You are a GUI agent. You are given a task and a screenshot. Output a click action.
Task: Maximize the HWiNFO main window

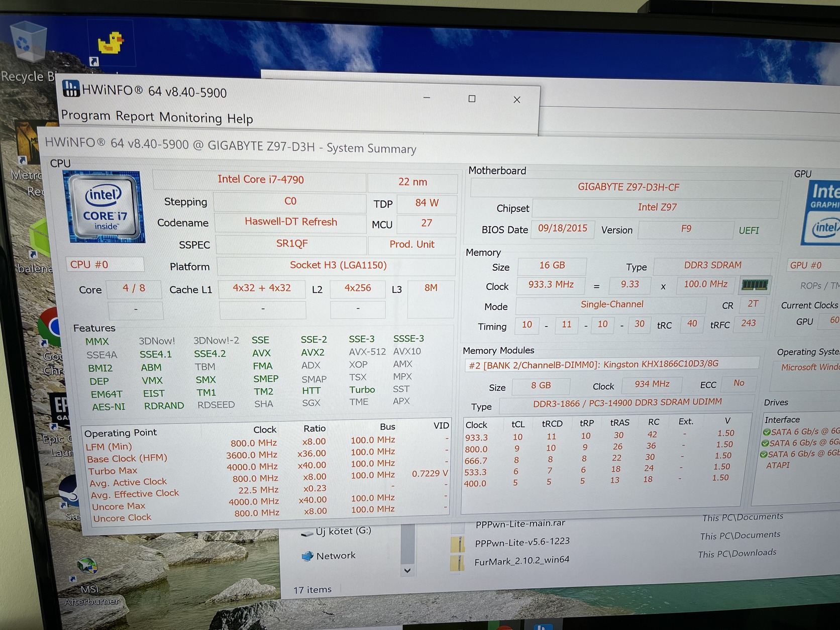(x=472, y=98)
